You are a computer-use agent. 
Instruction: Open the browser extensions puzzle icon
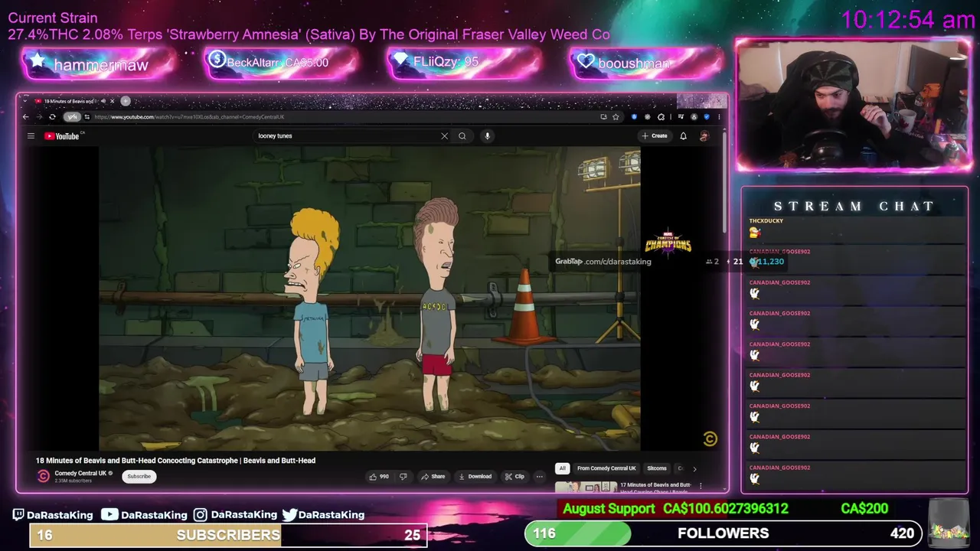click(x=661, y=117)
